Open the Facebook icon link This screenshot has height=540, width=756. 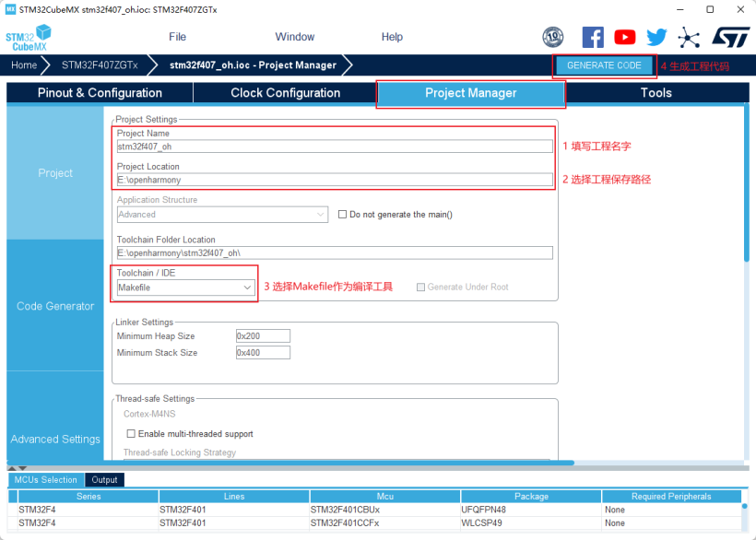pos(593,37)
